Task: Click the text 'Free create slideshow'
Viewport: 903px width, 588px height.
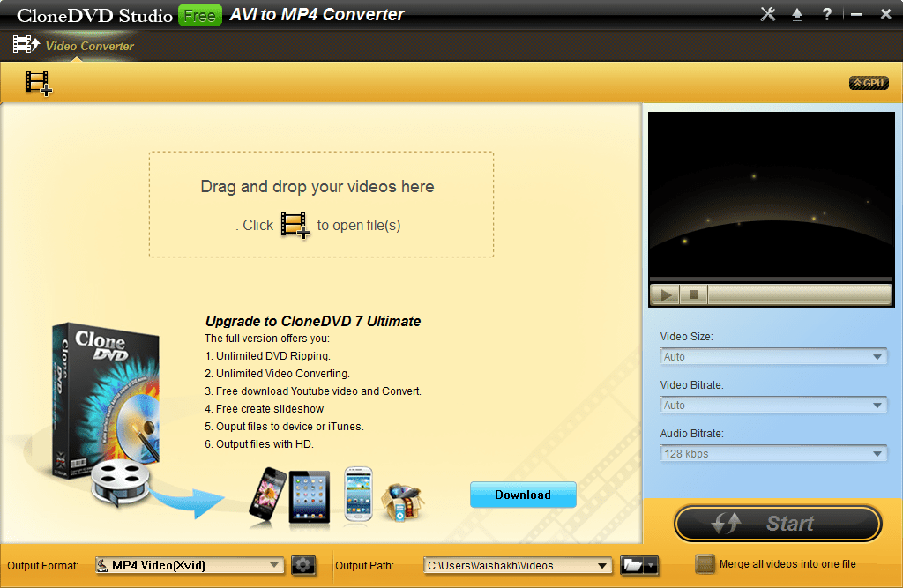Action: click(x=270, y=409)
